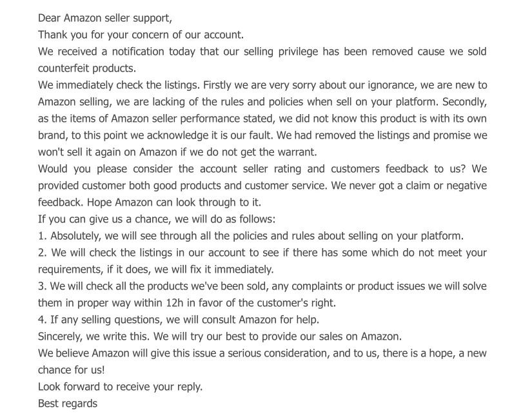Click numbered item 1 starting "Absolutely"
Screen dimensions: 532x419
pyautogui.click(x=251, y=236)
